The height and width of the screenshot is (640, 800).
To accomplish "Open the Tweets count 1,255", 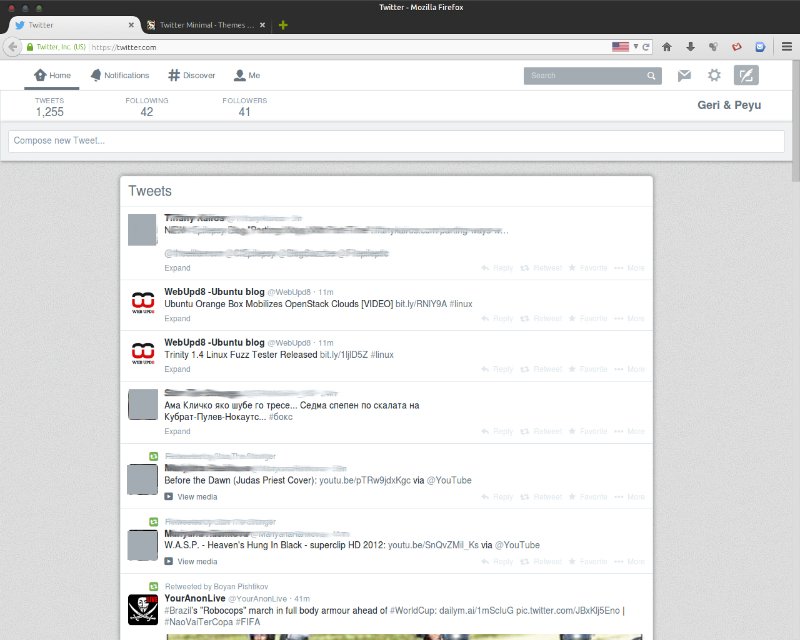I will (49, 107).
